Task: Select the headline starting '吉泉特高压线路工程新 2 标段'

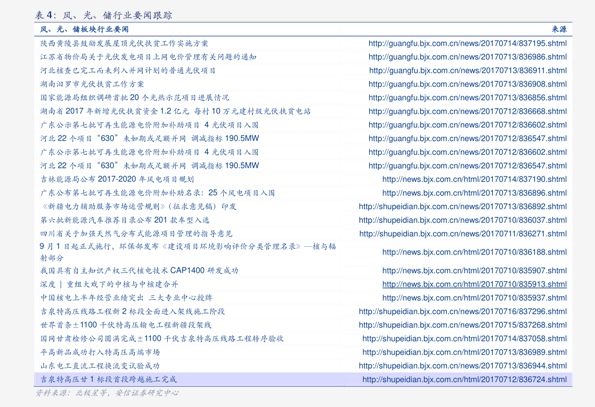Action: click(132, 311)
